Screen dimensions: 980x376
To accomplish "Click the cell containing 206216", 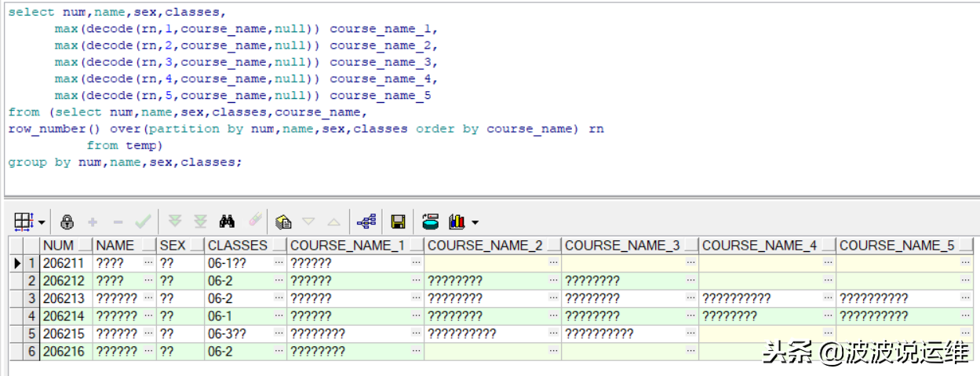I will (67, 352).
